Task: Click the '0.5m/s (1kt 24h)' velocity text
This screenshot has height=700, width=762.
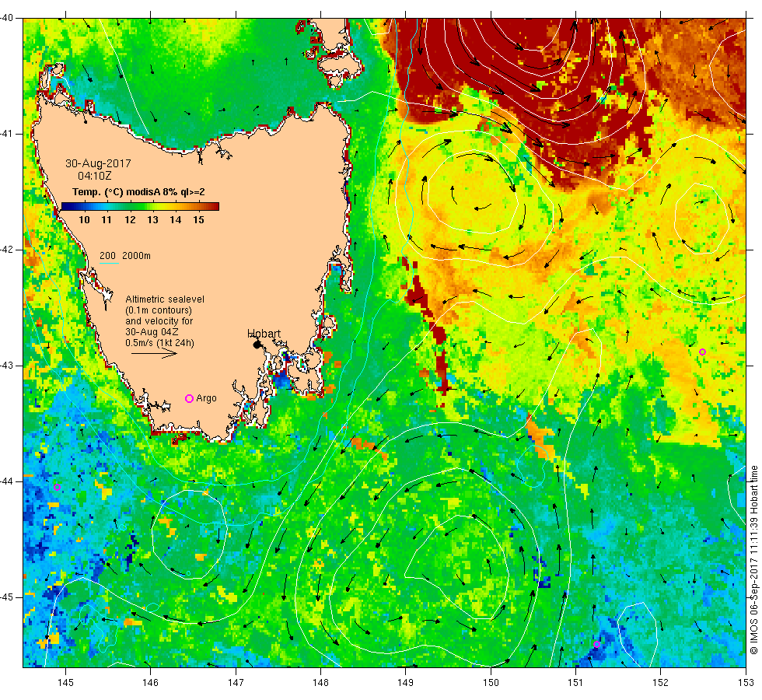Action: click(x=159, y=343)
